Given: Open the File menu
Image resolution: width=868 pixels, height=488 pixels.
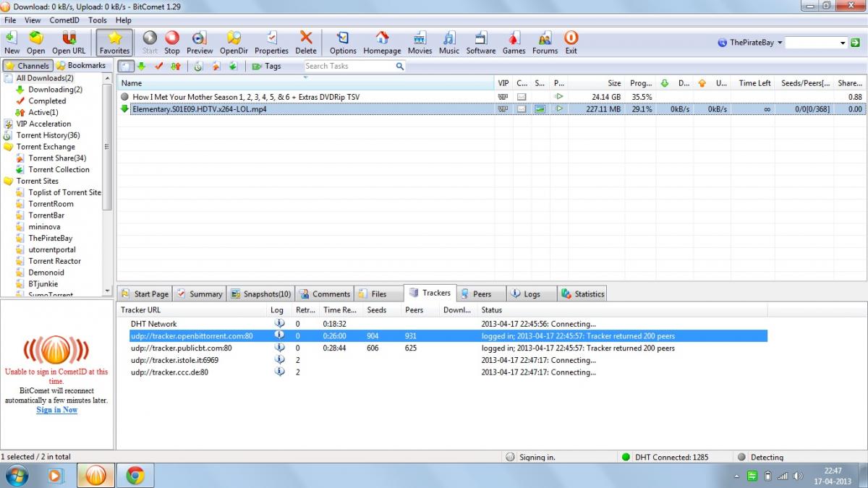Looking at the screenshot, I should [x=10, y=20].
